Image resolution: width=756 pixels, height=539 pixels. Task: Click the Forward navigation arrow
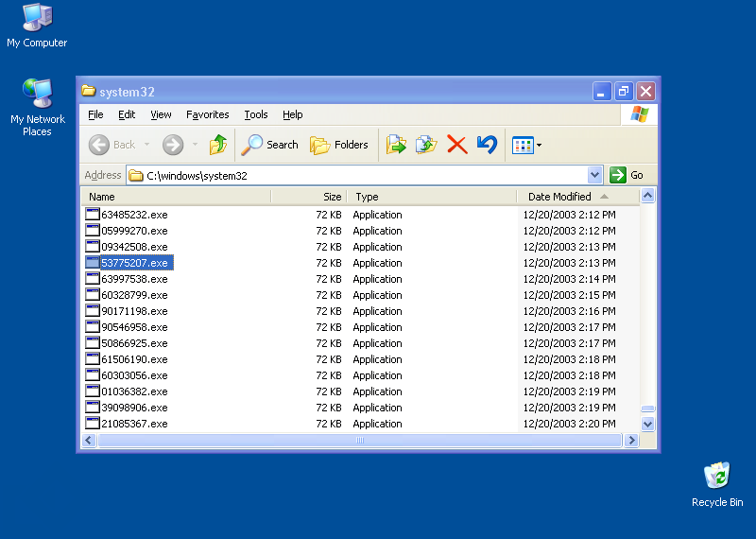[x=173, y=145]
